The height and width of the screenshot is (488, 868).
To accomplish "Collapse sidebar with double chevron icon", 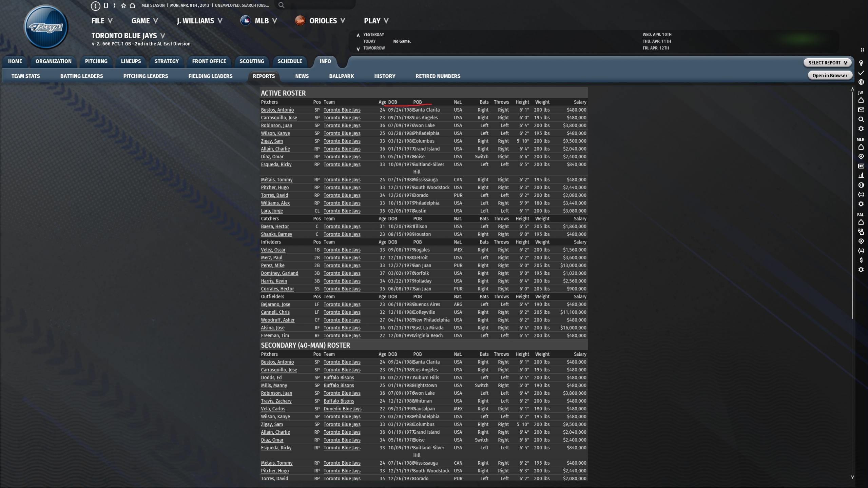I will (x=862, y=50).
